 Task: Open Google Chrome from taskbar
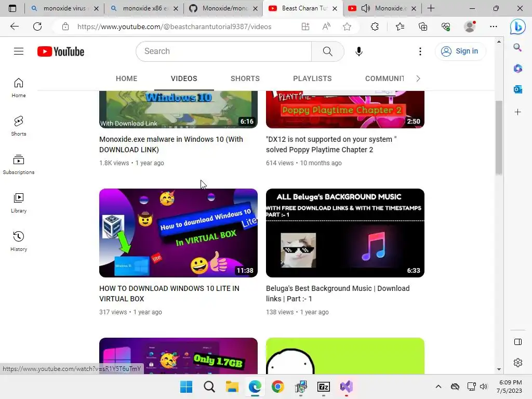pos(277,387)
